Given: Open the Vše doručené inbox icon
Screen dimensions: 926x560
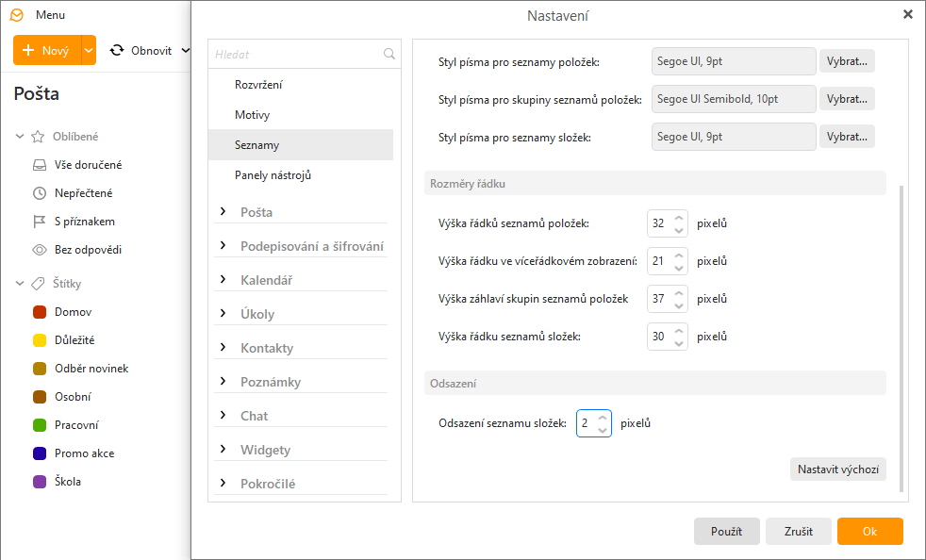Looking at the screenshot, I should [x=39, y=165].
